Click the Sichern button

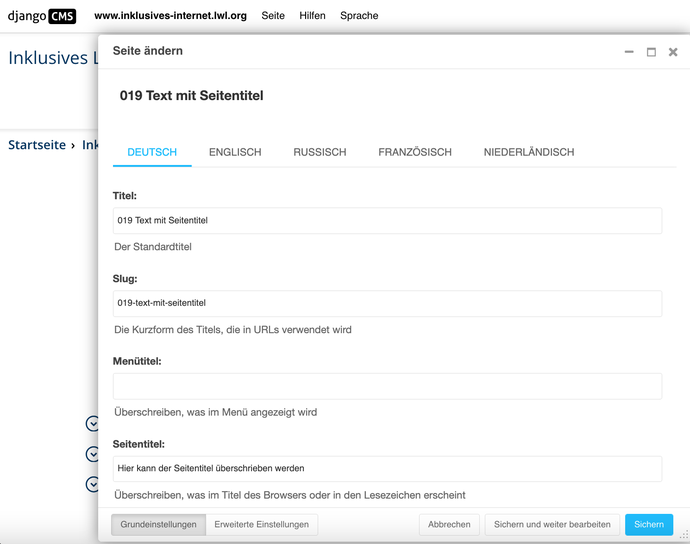(649, 525)
